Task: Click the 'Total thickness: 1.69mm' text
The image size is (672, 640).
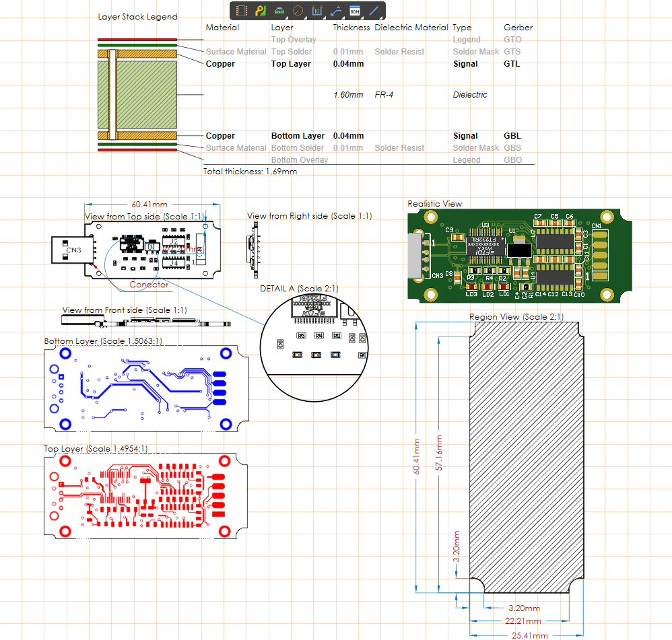Action: tap(250, 172)
